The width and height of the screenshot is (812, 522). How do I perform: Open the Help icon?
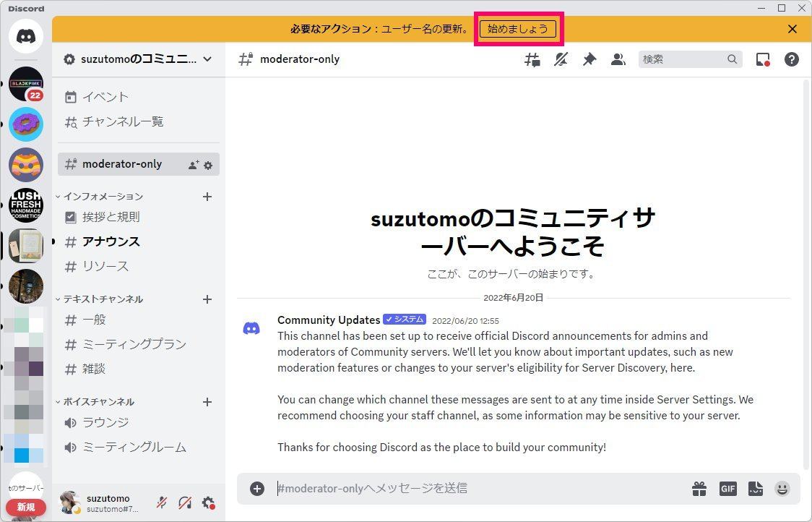pos(791,59)
